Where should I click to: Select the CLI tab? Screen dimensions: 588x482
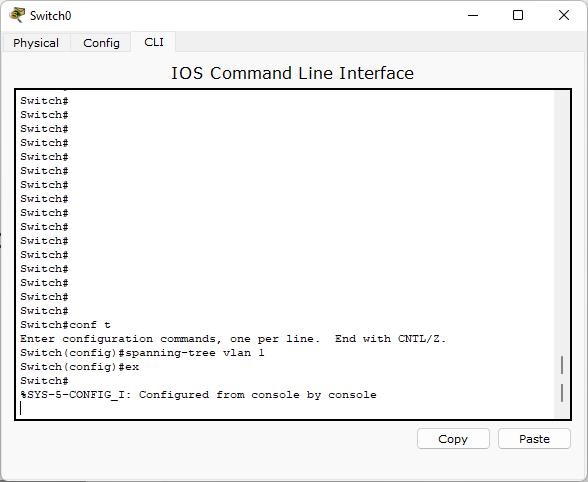[x=154, y=42]
